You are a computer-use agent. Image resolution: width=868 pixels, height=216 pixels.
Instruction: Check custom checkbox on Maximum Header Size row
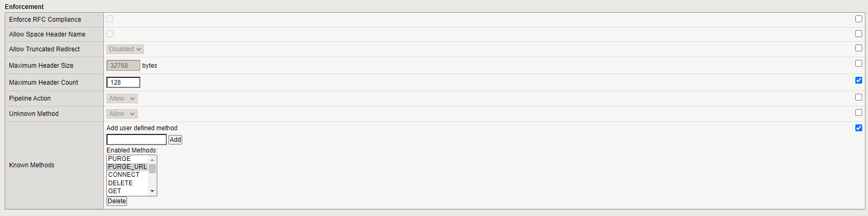click(x=858, y=64)
